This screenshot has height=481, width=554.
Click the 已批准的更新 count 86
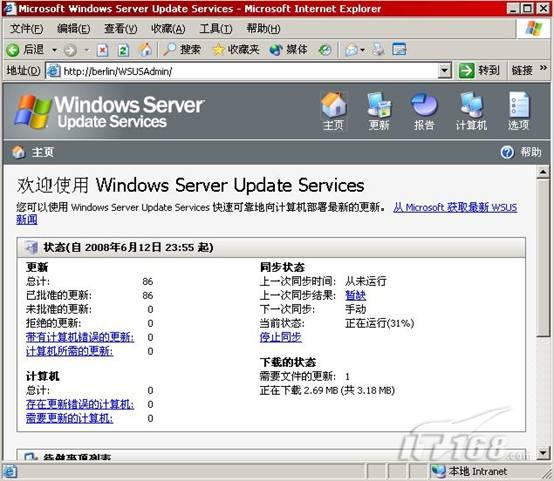click(148, 295)
